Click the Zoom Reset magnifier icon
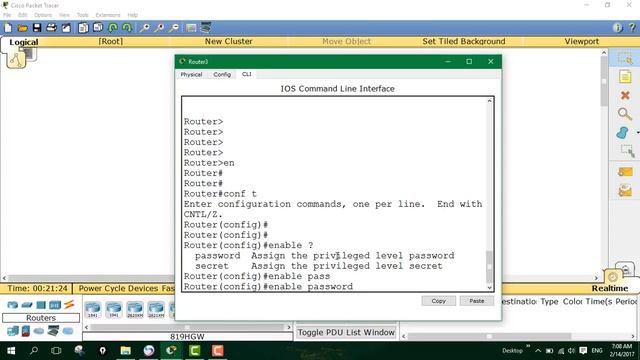The image size is (640, 360). [x=159, y=28]
